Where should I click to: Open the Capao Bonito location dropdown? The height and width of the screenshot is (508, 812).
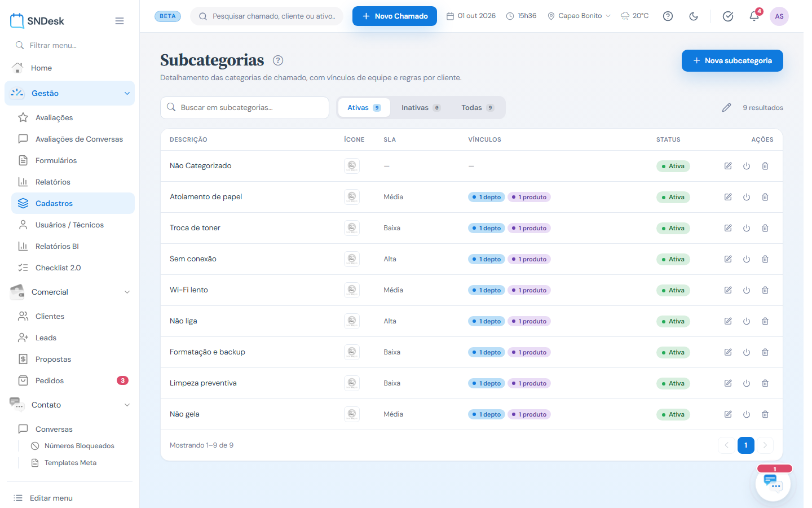[x=579, y=16]
